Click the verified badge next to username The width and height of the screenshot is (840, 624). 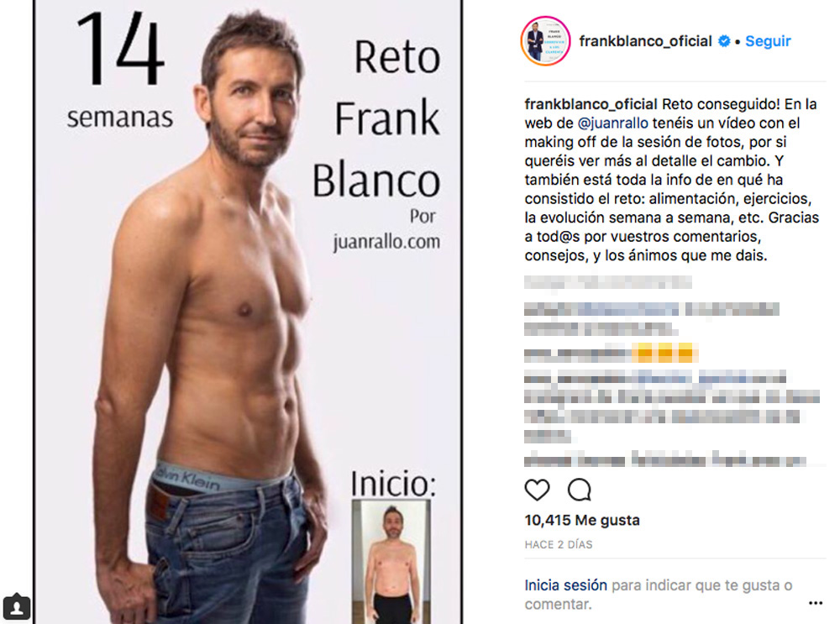[724, 41]
